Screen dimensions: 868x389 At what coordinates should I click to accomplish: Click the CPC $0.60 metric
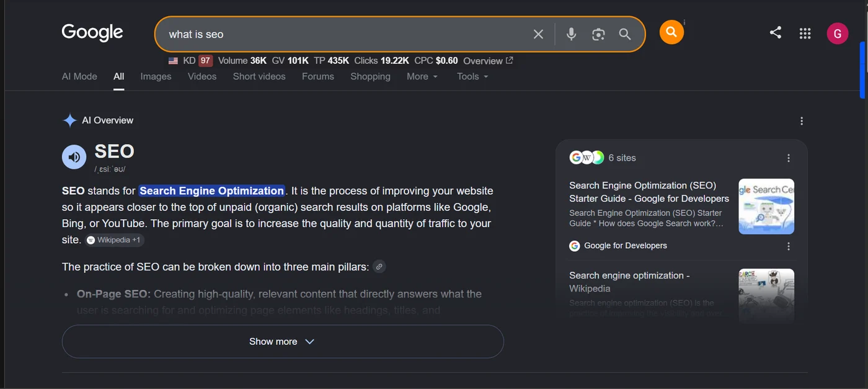436,61
